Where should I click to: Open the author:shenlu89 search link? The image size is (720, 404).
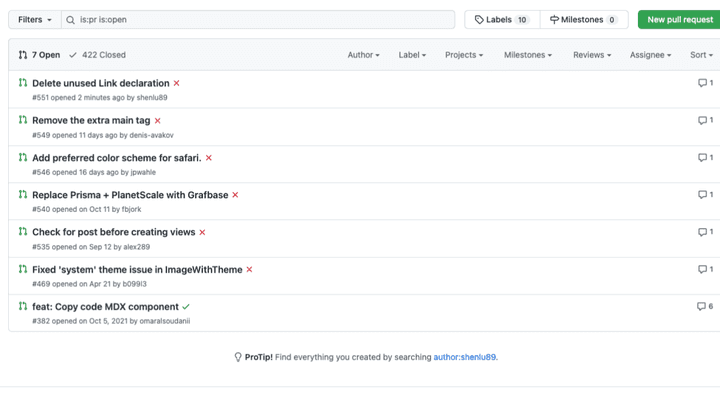click(x=465, y=357)
